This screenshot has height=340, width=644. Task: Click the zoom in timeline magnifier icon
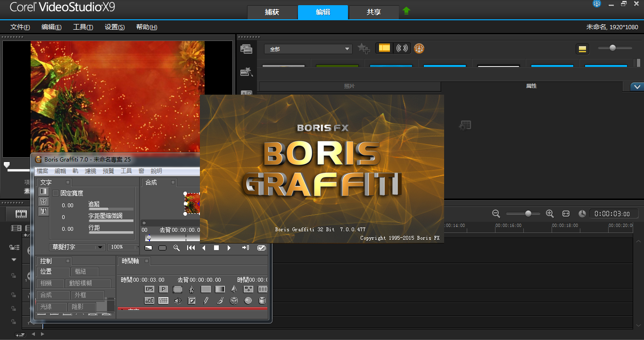550,214
